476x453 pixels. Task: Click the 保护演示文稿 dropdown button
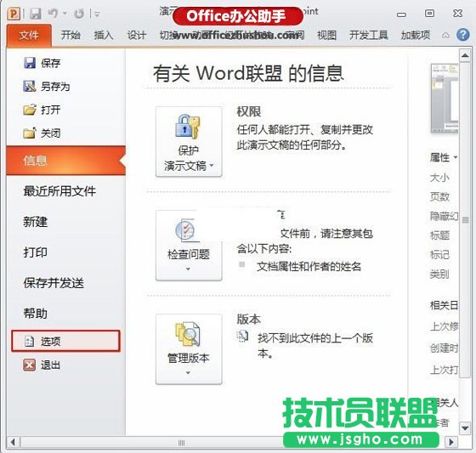tap(189, 141)
